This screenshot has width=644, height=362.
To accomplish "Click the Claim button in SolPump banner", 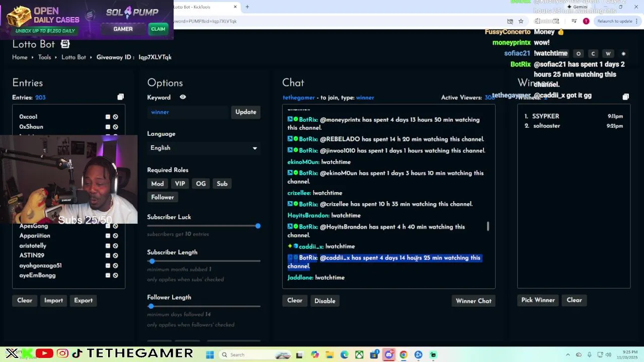I will [158, 29].
